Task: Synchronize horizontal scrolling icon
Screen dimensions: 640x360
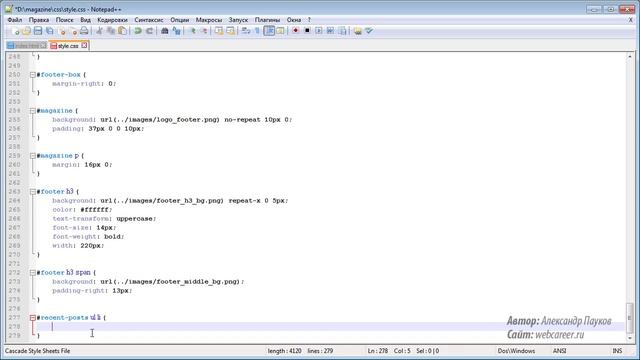Action: tap(230, 31)
